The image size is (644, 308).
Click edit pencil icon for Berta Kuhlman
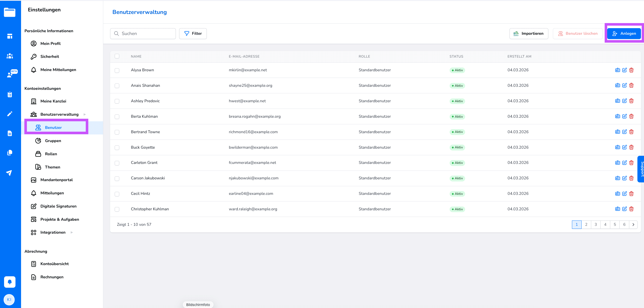click(x=624, y=116)
